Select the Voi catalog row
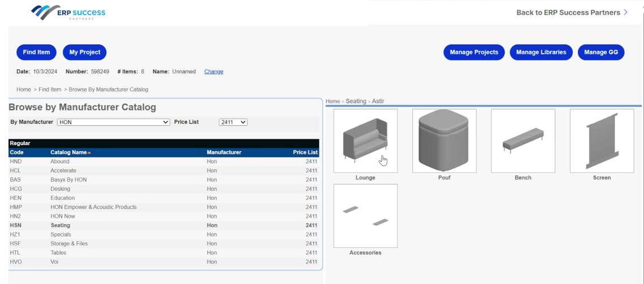 tap(163, 262)
